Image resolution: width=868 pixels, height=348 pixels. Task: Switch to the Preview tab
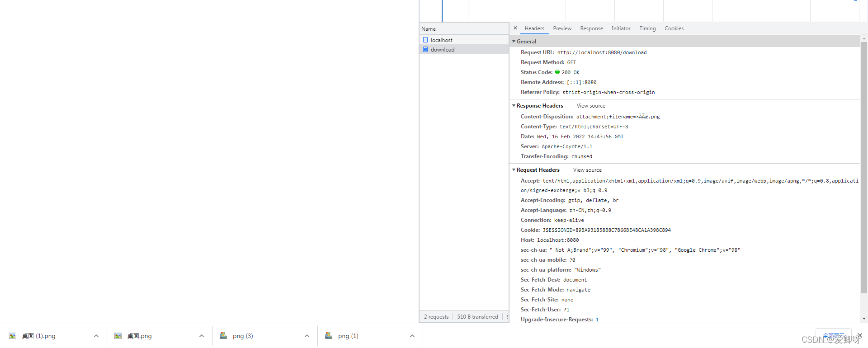[x=562, y=28]
